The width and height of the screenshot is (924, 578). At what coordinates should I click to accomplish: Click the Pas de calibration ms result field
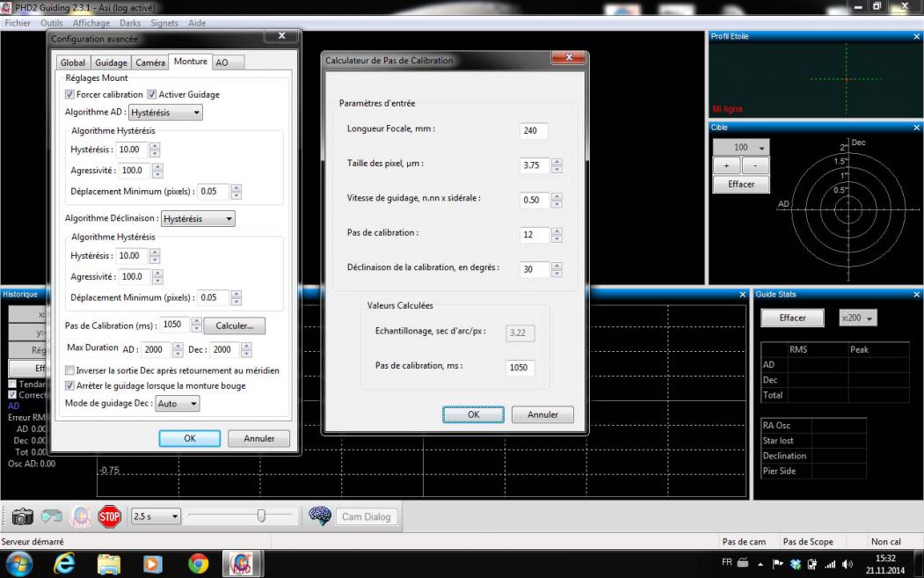[x=520, y=368]
